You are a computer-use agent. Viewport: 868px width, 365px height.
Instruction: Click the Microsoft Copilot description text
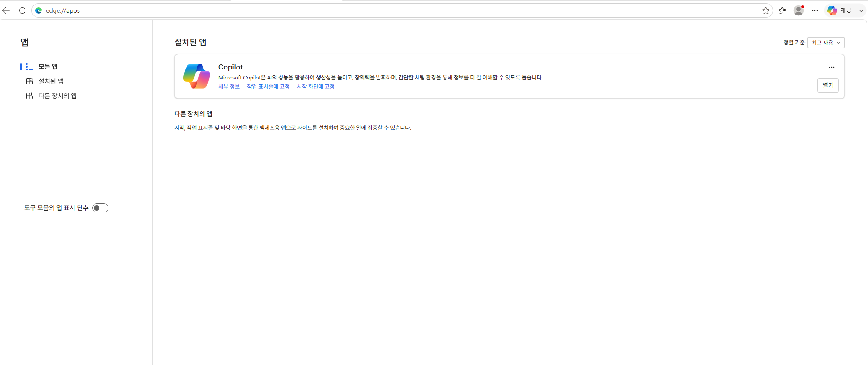380,78
